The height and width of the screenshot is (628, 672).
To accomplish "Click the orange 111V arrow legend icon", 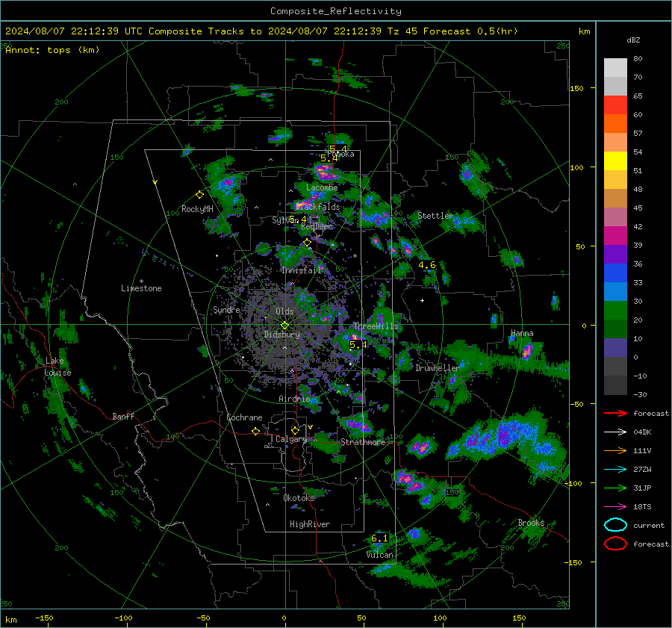I will [x=615, y=450].
